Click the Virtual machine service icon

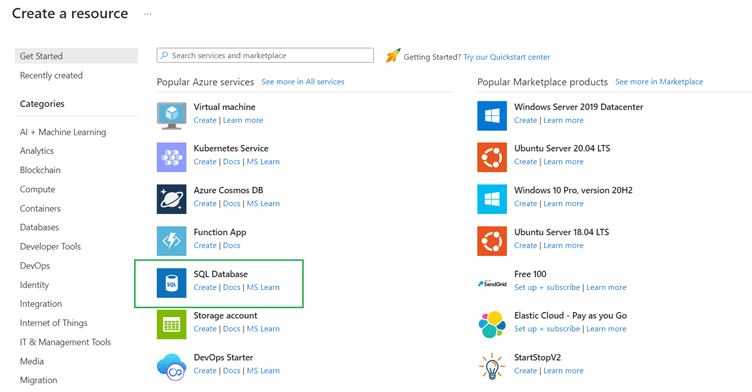pyautogui.click(x=171, y=116)
